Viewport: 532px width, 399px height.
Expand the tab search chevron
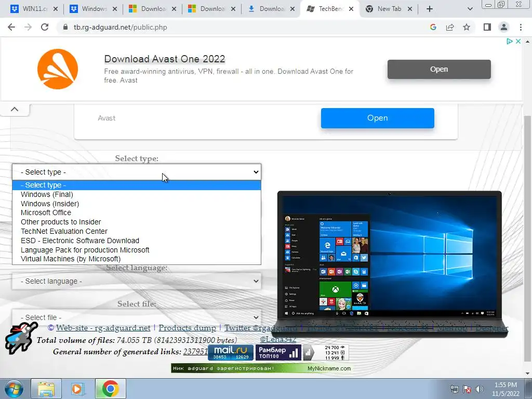[470, 9]
